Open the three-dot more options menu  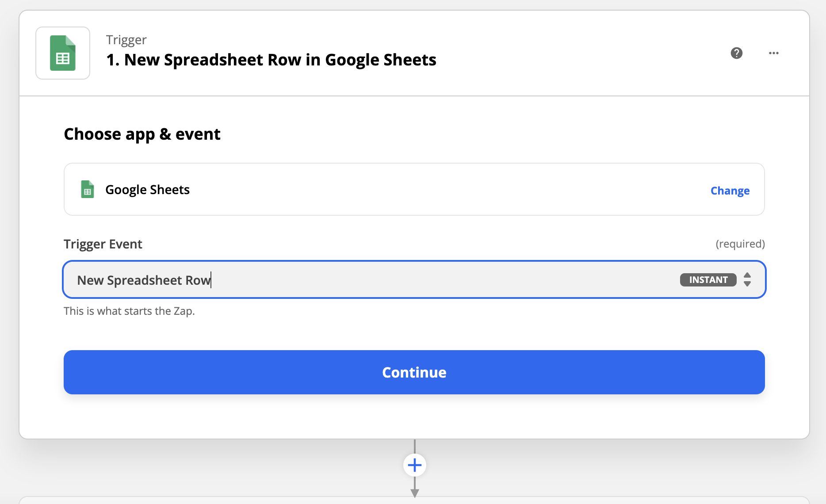(x=773, y=53)
